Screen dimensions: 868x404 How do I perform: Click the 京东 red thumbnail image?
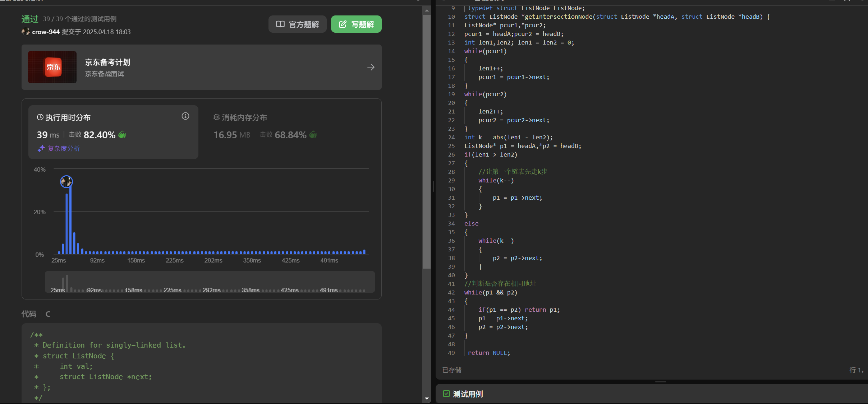[52, 67]
